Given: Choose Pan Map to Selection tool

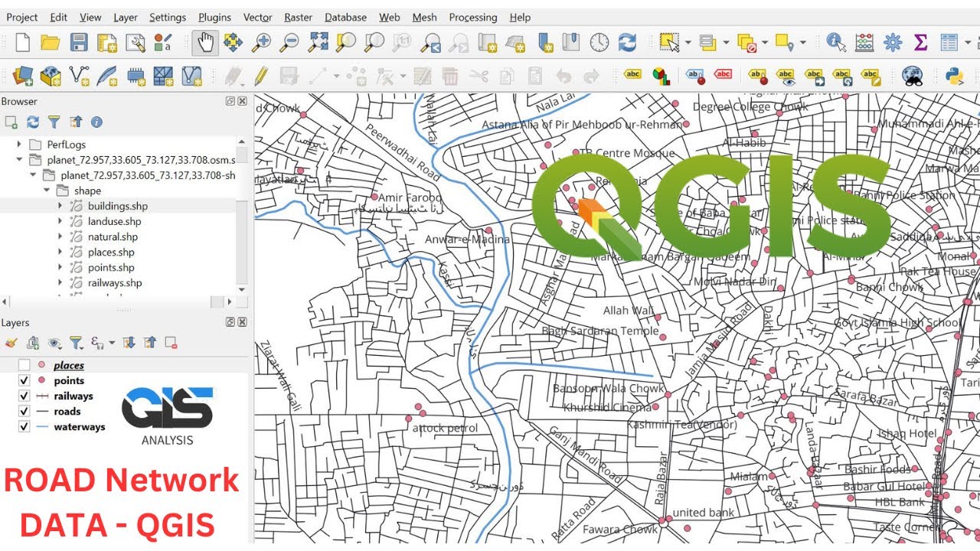Looking at the screenshot, I should pos(233,42).
